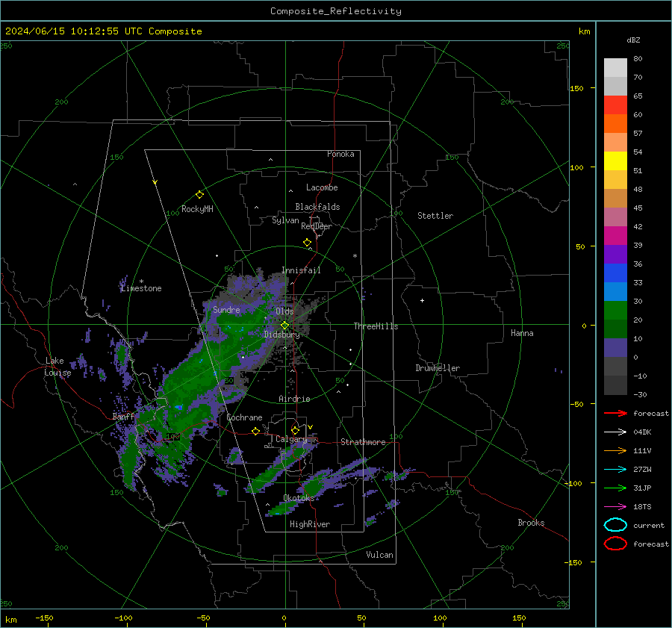Click the red forecast arrow legend icon
The width and height of the screenshot is (672, 628).
click(x=615, y=413)
